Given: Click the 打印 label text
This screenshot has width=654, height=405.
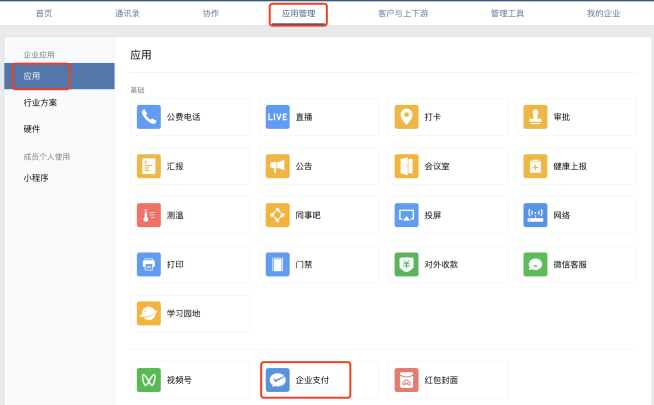Looking at the screenshot, I should pyautogui.click(x=175, y=264).
